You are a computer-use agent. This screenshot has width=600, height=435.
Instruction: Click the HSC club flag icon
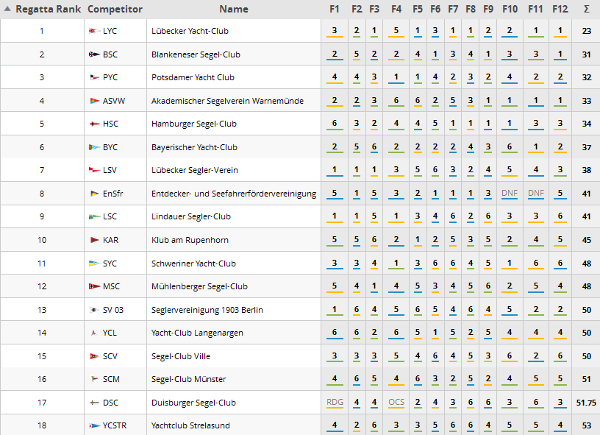pos(94,124)
